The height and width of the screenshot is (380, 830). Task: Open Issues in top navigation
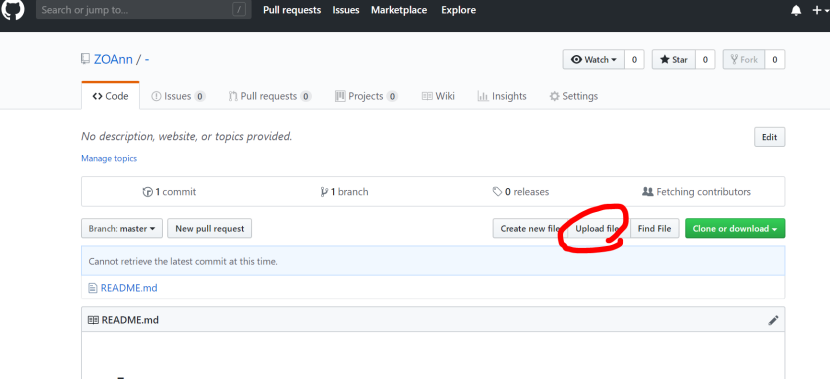(x=346, y=10)
